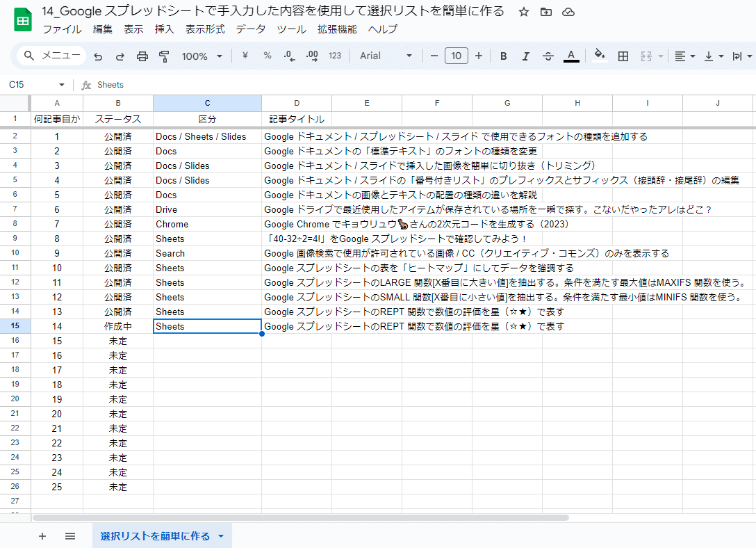Screen dimensions: 756x548
Task: Open the Arial font dropdown
Action: click(386, 56)
